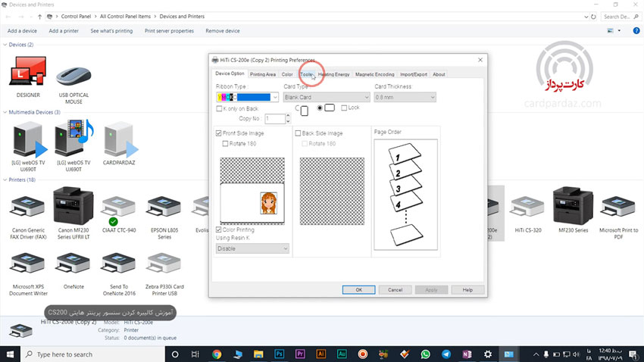The width and height of the screenshot is (644, 362).
Task: Click the Copy No input field
Action: (275, 119)
